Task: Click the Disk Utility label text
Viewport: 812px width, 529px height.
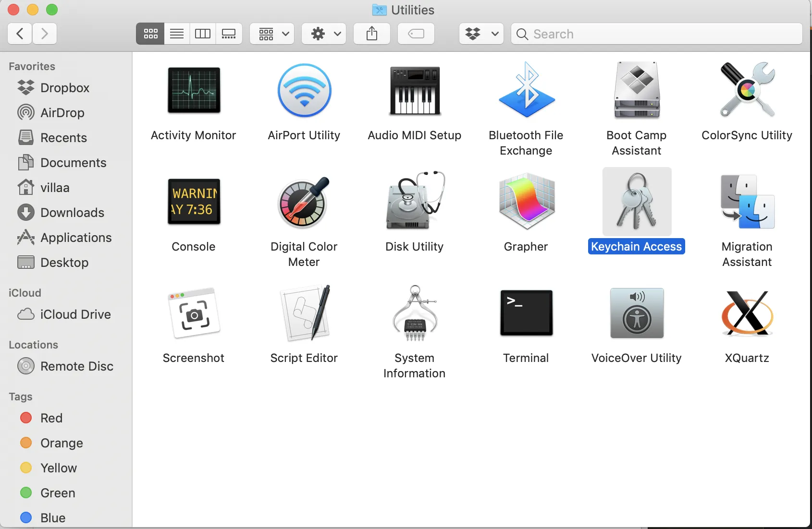Action: (x=415, y=247)
